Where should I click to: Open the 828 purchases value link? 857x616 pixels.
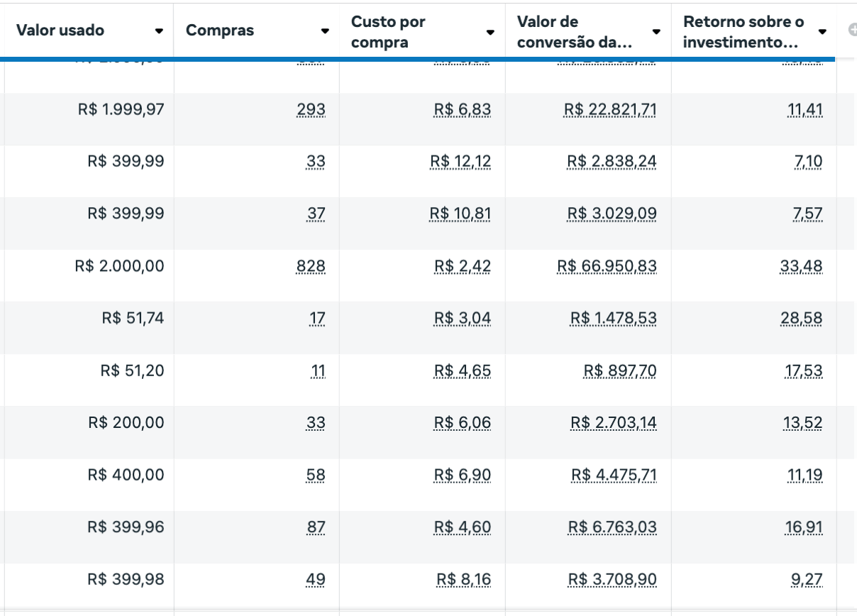[311, 267]
